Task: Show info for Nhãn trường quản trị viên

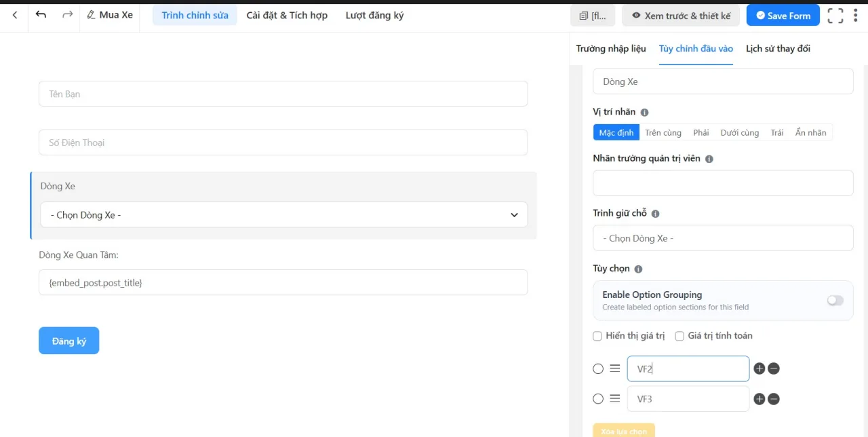Action: pyautogui.click(x=709, y=159)
